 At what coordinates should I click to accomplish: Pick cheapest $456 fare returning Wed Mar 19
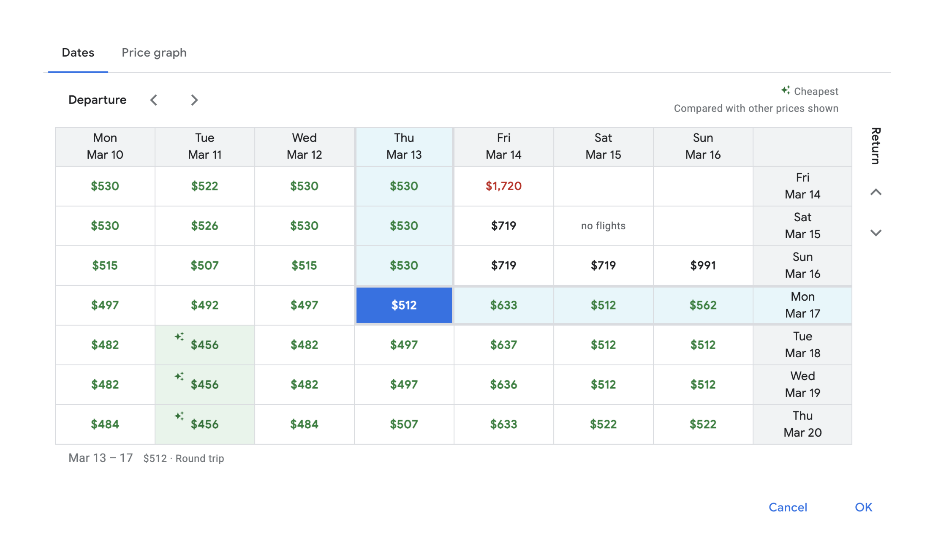pos(205,385)
